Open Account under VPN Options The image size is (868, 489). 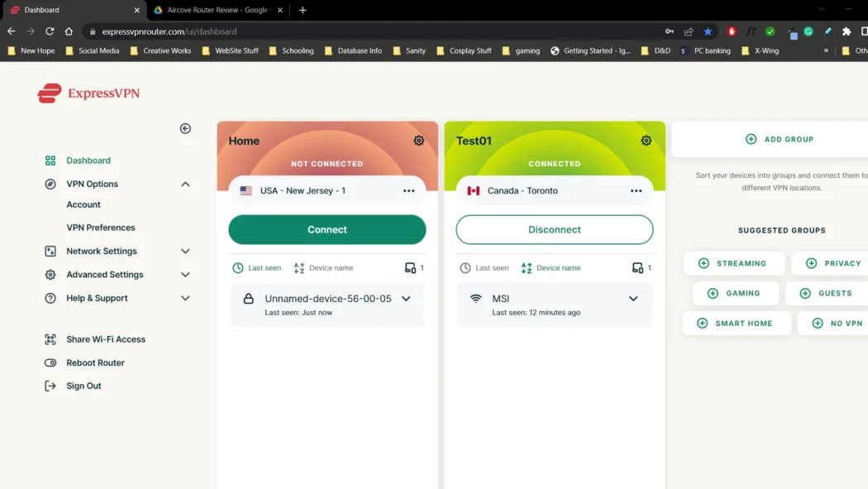[x=83, y=204]
